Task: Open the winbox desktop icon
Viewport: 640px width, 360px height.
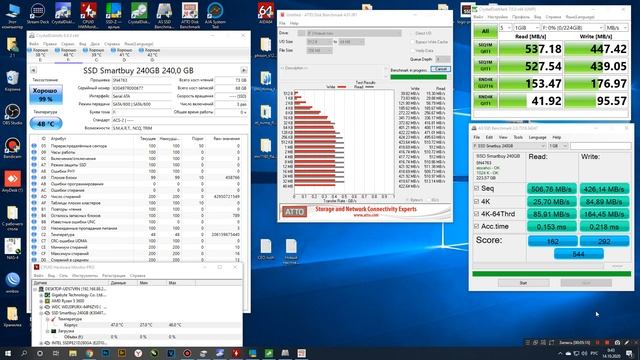Action: (x=12, y=282)
